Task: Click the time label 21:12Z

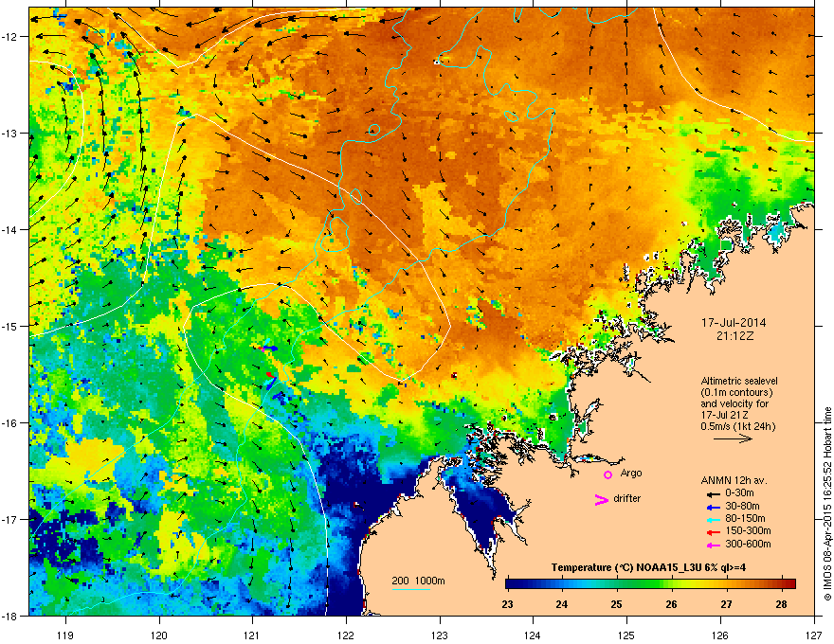Action: [734, 336]
